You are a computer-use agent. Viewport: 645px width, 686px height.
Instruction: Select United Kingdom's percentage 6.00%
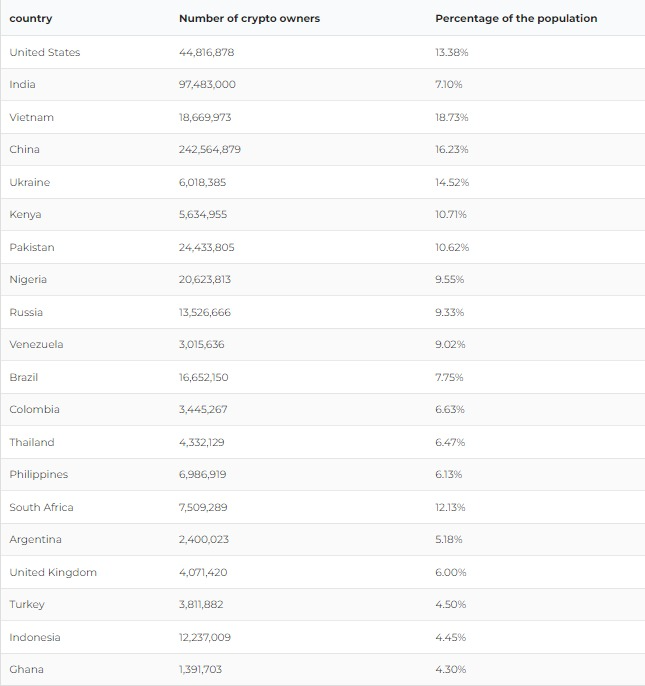click(451, 572)
